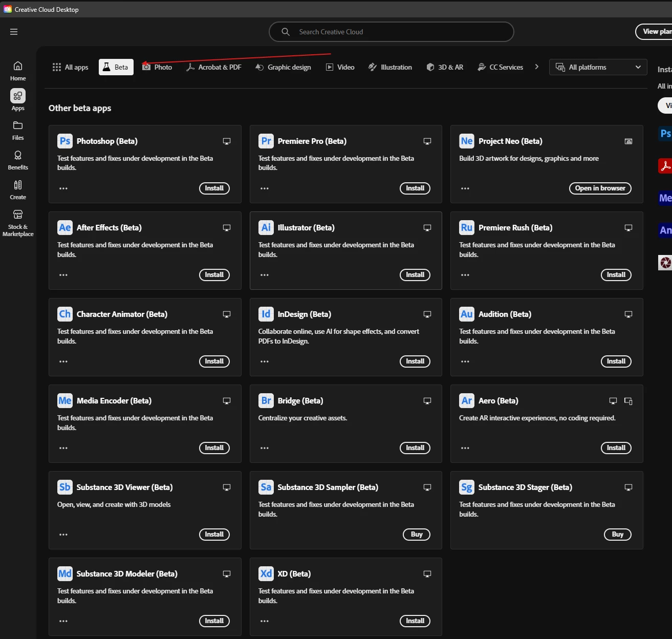
Task: Select the Beta tab
Action: 116,67
